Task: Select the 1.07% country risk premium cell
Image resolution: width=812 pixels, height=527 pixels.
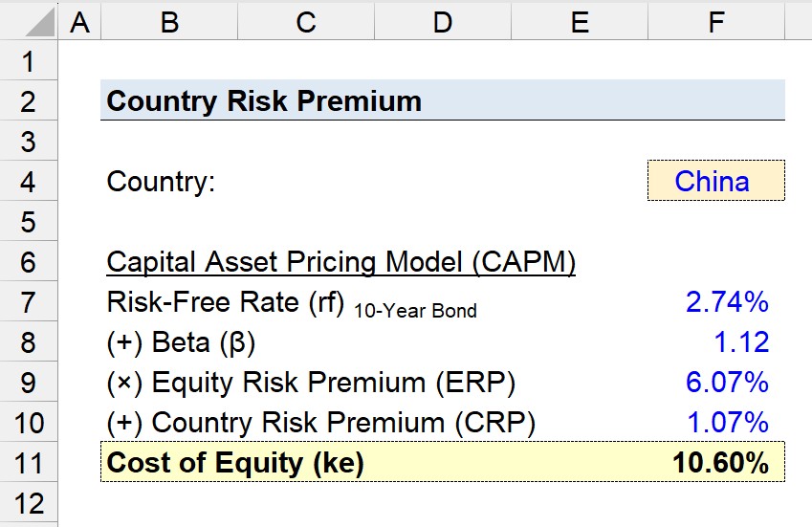Action: [x=716, y=422]
